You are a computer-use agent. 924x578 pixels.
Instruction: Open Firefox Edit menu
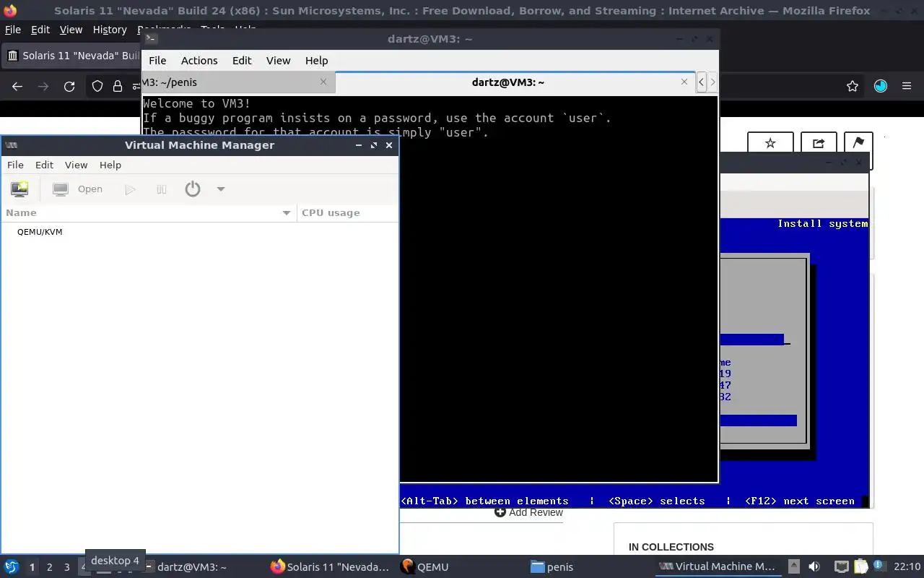pyautogui.click(x=40, y=30)
